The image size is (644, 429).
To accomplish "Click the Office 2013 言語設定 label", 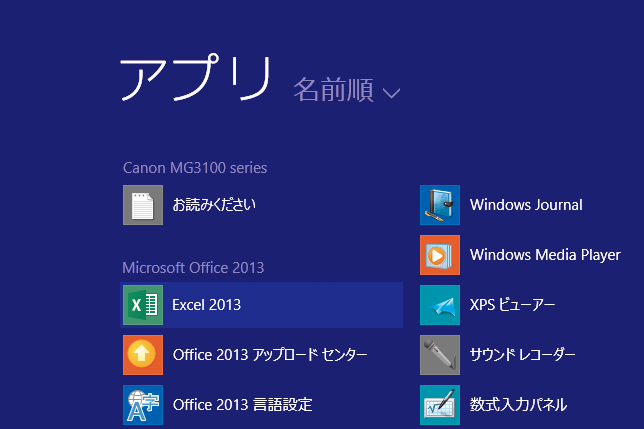I will [x=243, y=405].
